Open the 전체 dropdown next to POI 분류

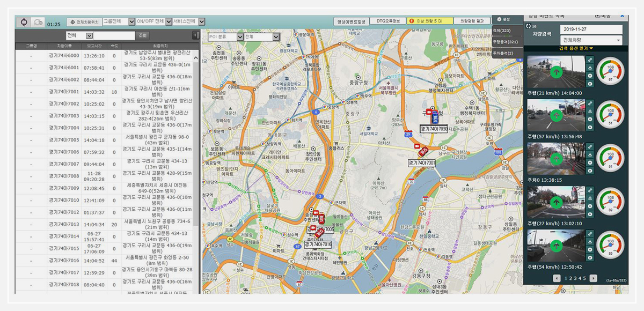(x=261, y=37)
